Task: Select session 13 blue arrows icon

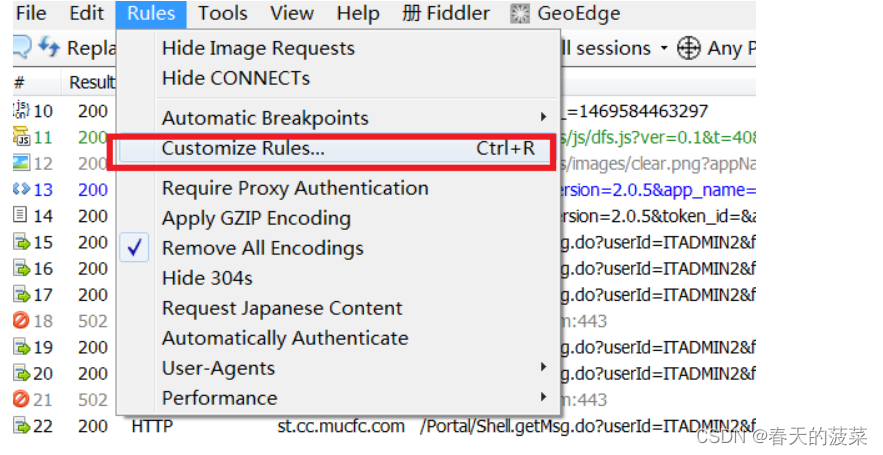Action: coord(21,189)
